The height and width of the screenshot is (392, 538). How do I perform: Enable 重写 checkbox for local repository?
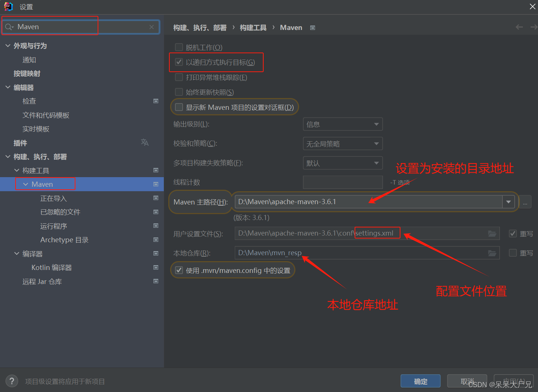tap(513, 253)
